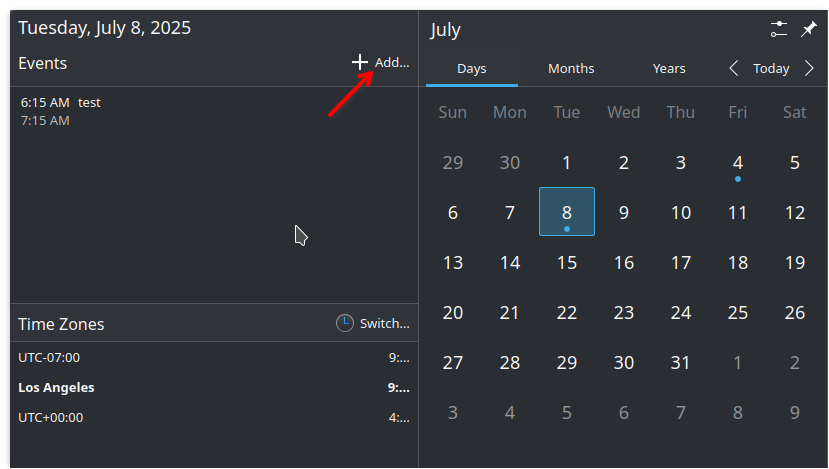
Task: Select July 8 in the calendar
Action: [x=567, y=212]
